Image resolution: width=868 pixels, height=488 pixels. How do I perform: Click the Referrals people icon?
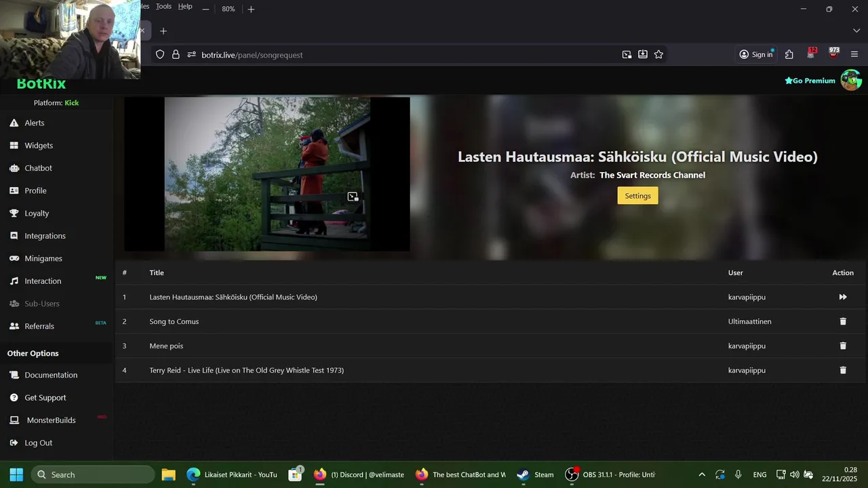point(14,326)
